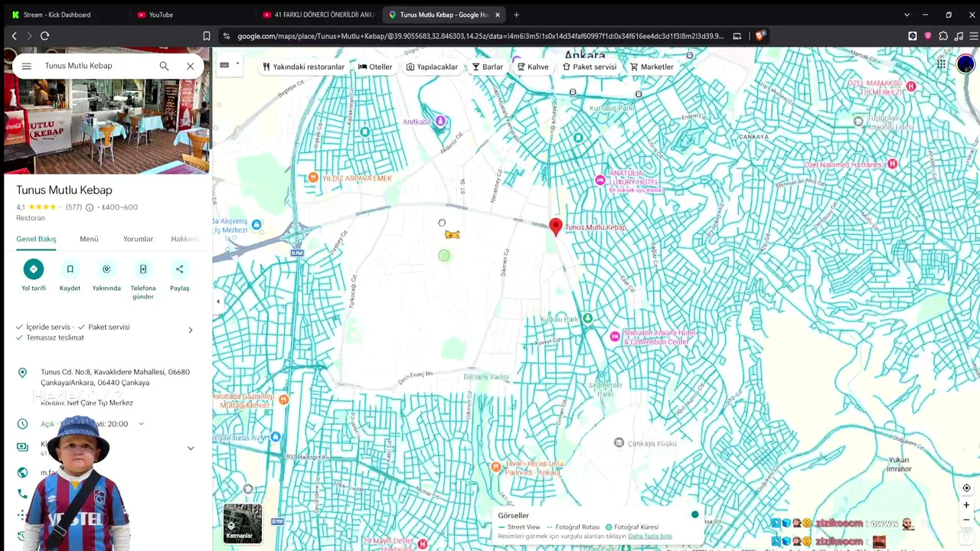The width and height of the screenshot is (980, 551).
Task: Open the Google apps grid
Action: [x=941, y=64]
